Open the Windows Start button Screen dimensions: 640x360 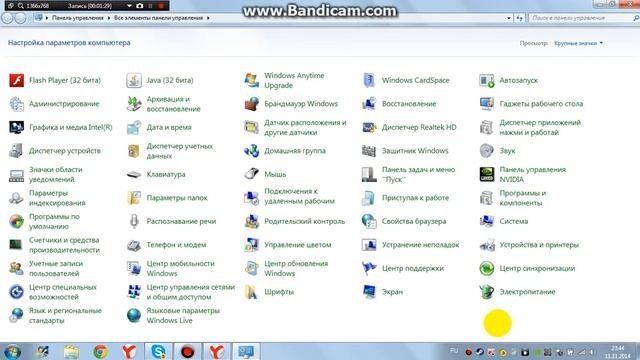tap(12, 352)
